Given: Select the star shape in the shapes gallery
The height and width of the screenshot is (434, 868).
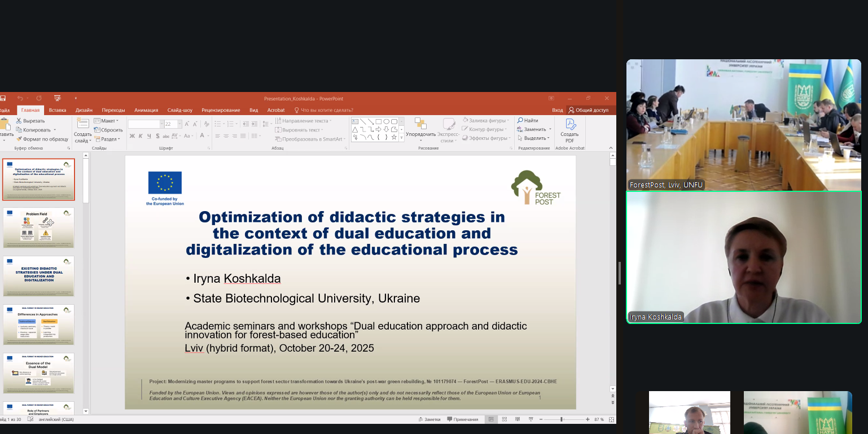Looking at the screenshot, I should pyautogui.click(x=394, y=137).
